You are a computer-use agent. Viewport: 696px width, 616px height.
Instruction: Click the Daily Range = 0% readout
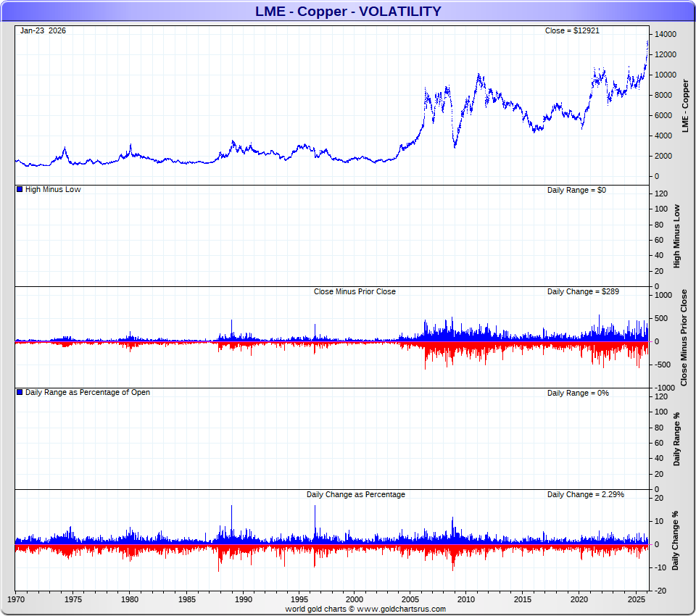coord(578,393)
